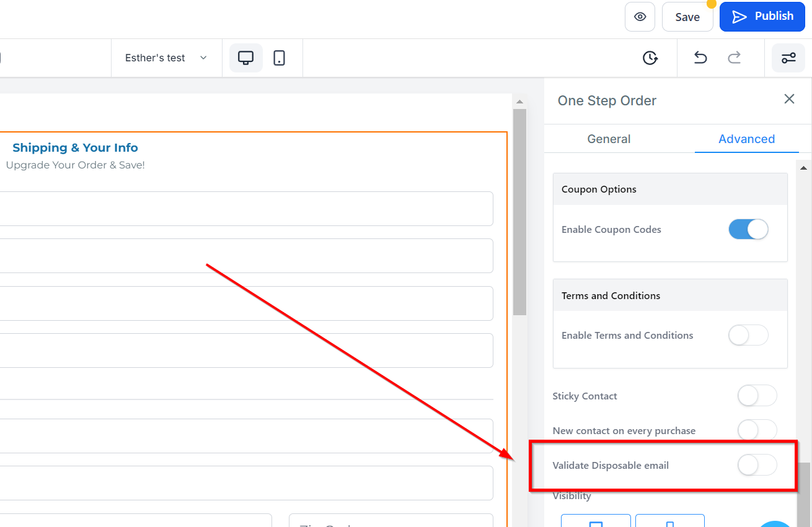Open page preview with the eye icon
The image size is (812, 527).
click(640, 17)
